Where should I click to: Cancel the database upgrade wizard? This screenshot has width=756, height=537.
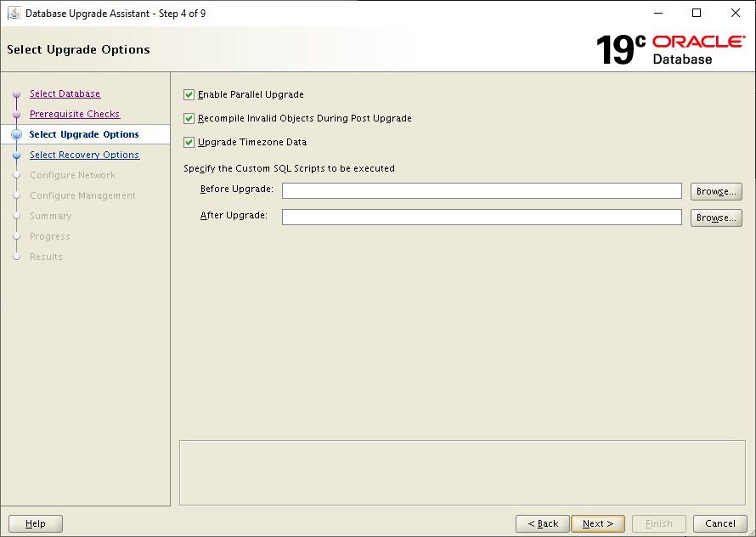pos(720,523)
